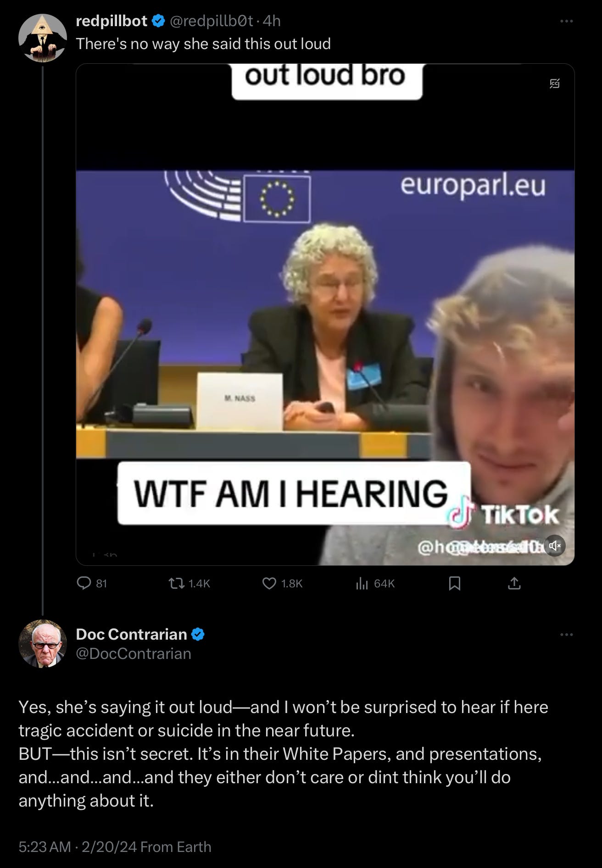This screenshot has height=868, width=602.
Task: Open the @redpillb0t handle link
Action: [212, 21]
